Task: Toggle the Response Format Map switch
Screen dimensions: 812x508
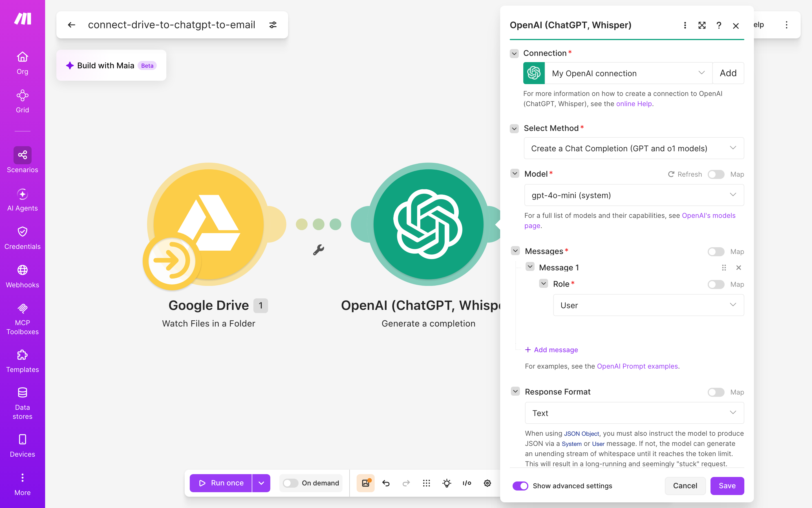Action: click(x=716, y=392)
